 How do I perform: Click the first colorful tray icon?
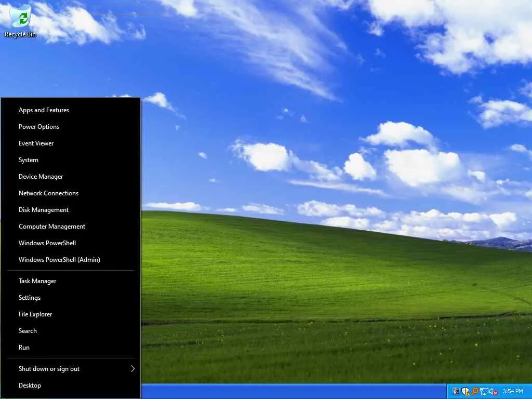456,391
